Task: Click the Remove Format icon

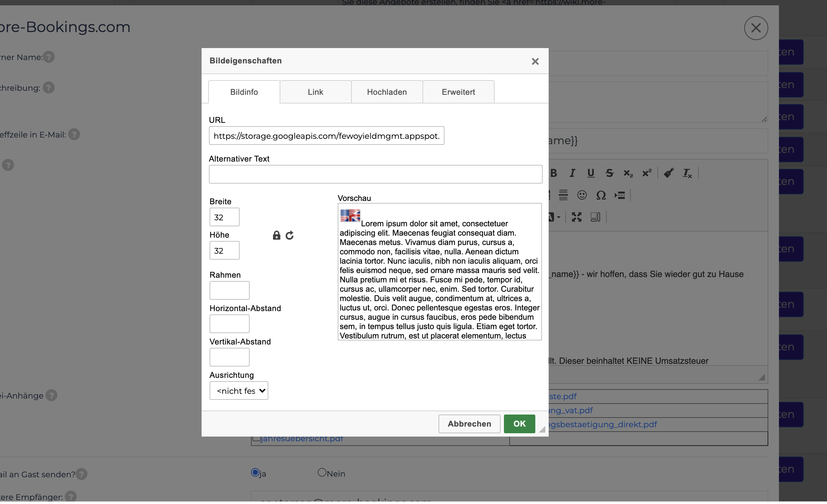Action: click(687, 173)
